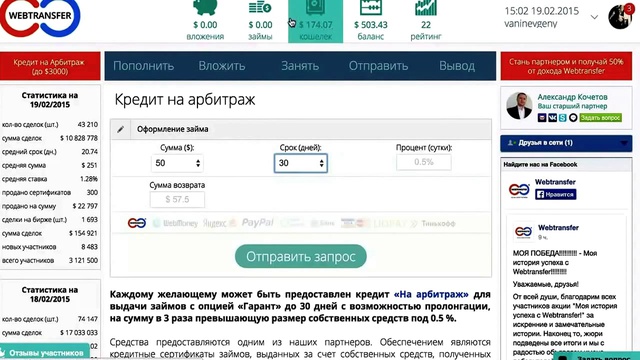
Task: Choose the PayPal payment option
Action: point(258,222)
